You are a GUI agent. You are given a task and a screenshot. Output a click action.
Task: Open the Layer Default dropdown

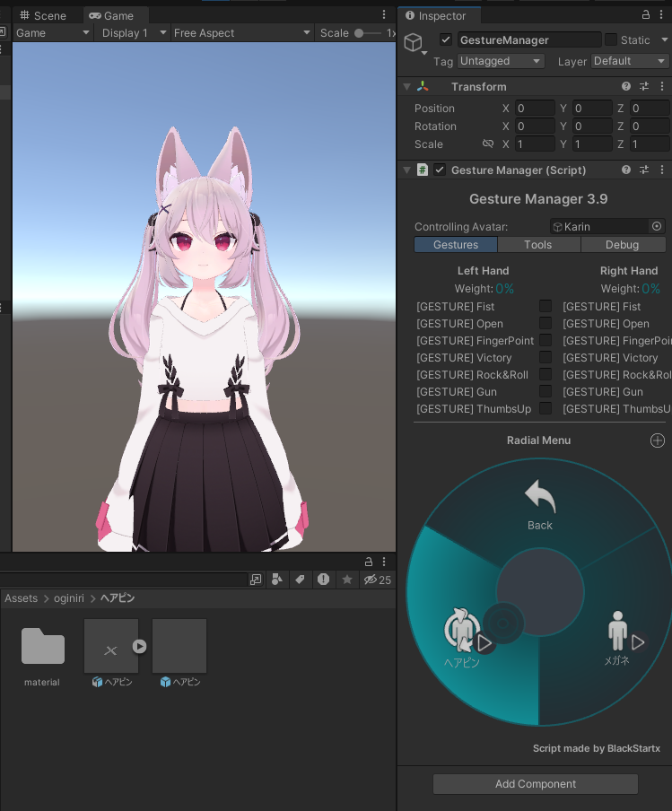629,61
